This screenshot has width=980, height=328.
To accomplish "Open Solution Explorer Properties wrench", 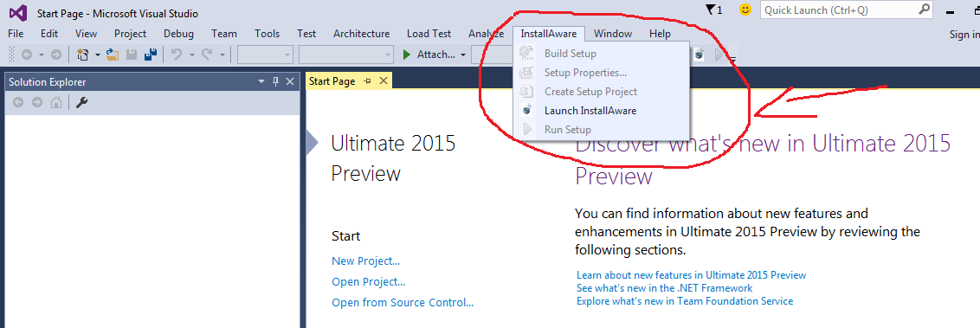I will tap(82, 102).
